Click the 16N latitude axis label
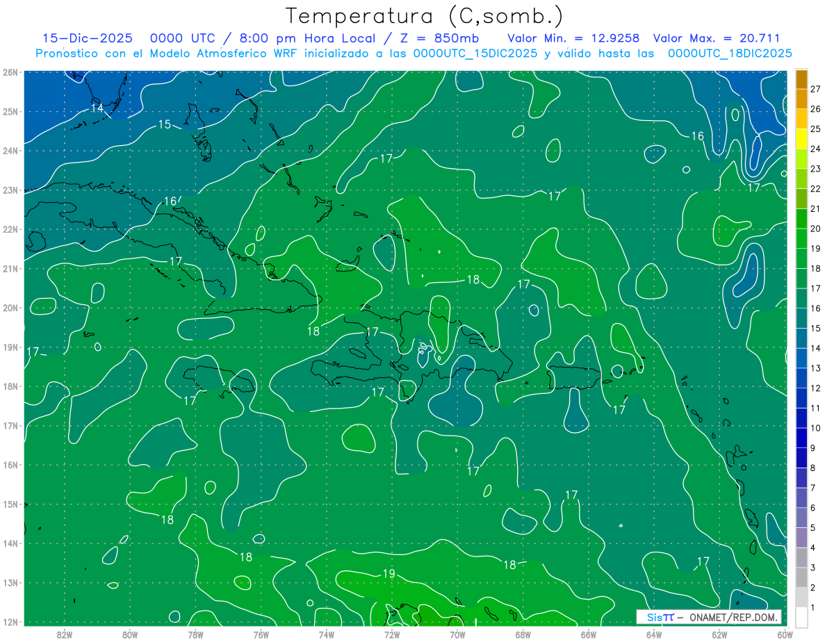The height and width of the screenshot is (644, 834). click(10, 465)
